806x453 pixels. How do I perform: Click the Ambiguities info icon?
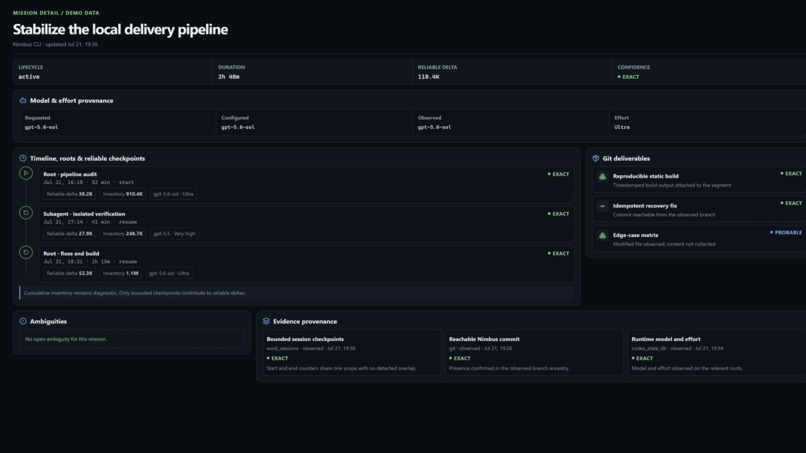point(23,321)
